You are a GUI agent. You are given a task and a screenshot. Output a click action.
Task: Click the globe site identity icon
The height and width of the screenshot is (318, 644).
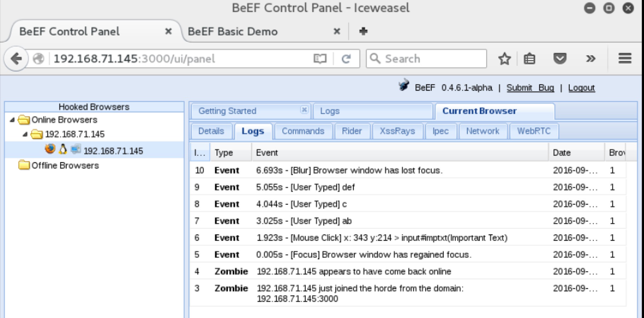tap(38, 58)
